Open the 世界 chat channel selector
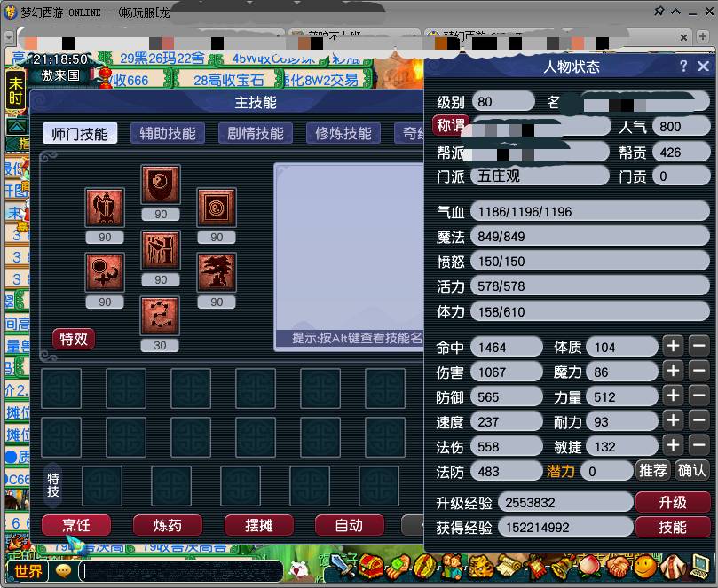The image size is (718, 588). pyautogui.click(x=28, y=571)
